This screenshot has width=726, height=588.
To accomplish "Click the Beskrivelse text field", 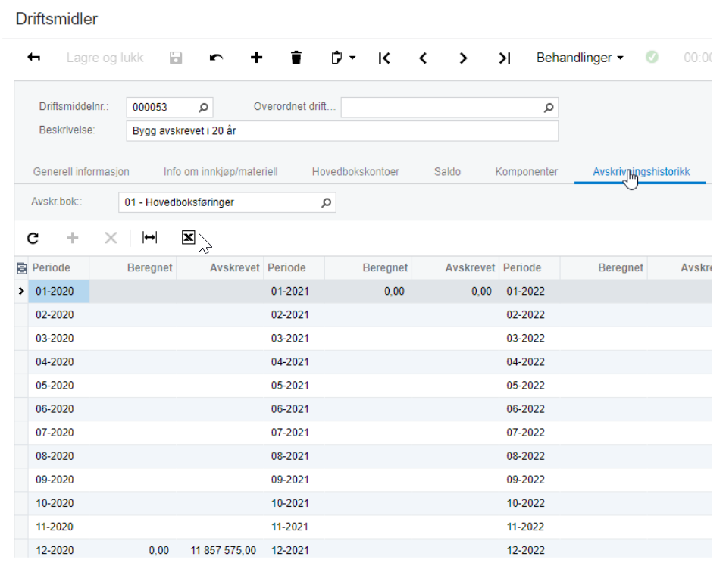I will click(343, 131).
